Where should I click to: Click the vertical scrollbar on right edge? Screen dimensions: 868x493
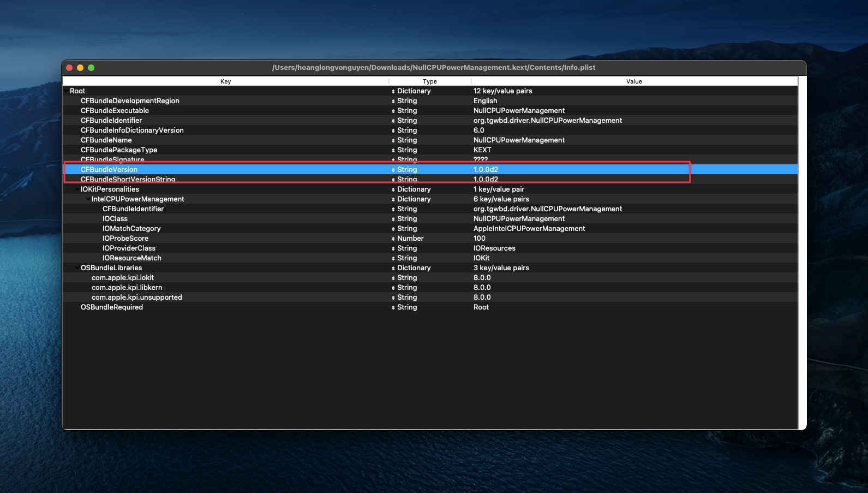[x=802, y=251]
